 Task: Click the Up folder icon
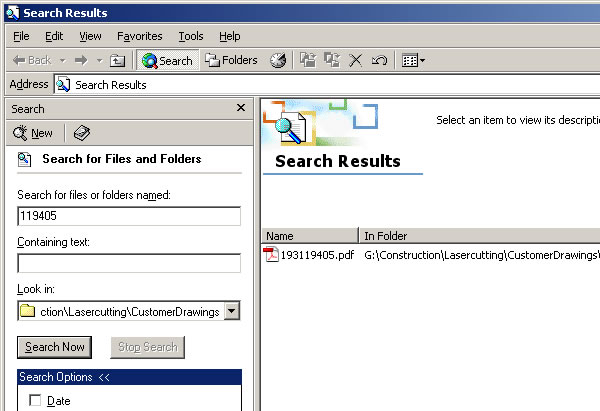pos(117,60)
